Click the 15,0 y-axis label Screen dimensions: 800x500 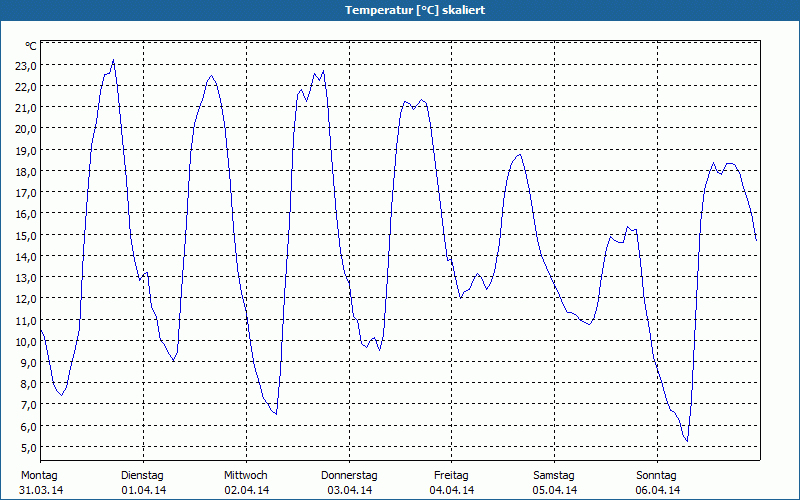coord(27,235)
